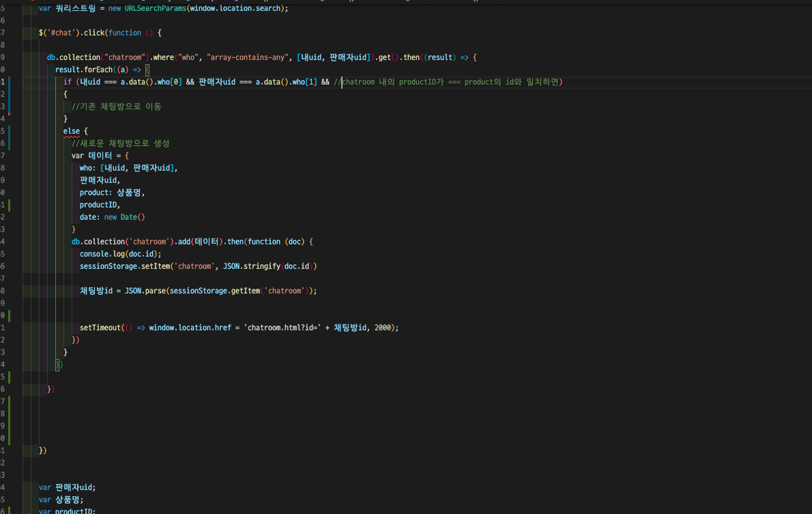The image size is (812, 514).
Task: Click the JSON.stringify call
Action: click(x=251, y=266)
